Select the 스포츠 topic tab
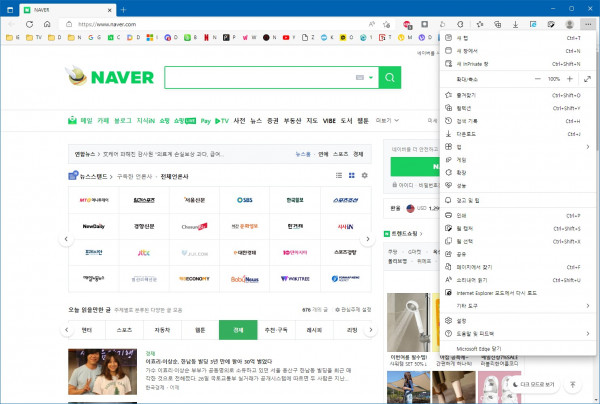This screenshot has width=600, height=404. [124, 330]
